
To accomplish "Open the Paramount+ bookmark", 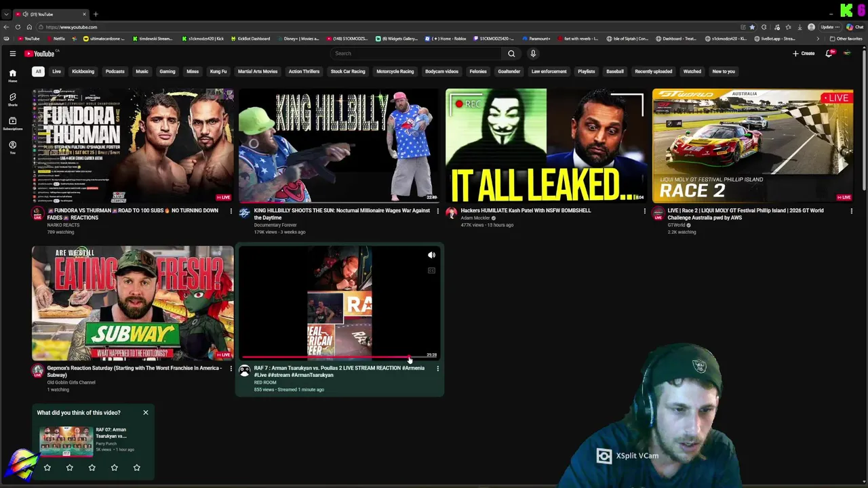I will tap(536, 39).
